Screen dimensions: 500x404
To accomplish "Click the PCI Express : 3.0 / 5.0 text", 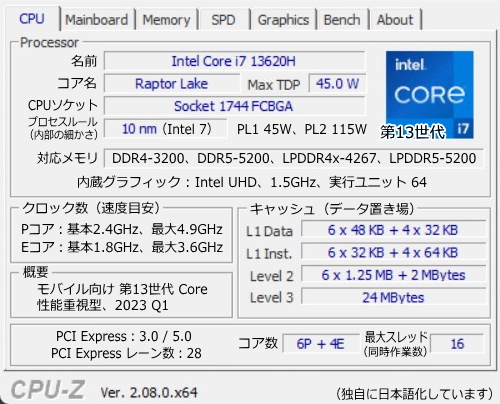I will click(x=124, y=336).
